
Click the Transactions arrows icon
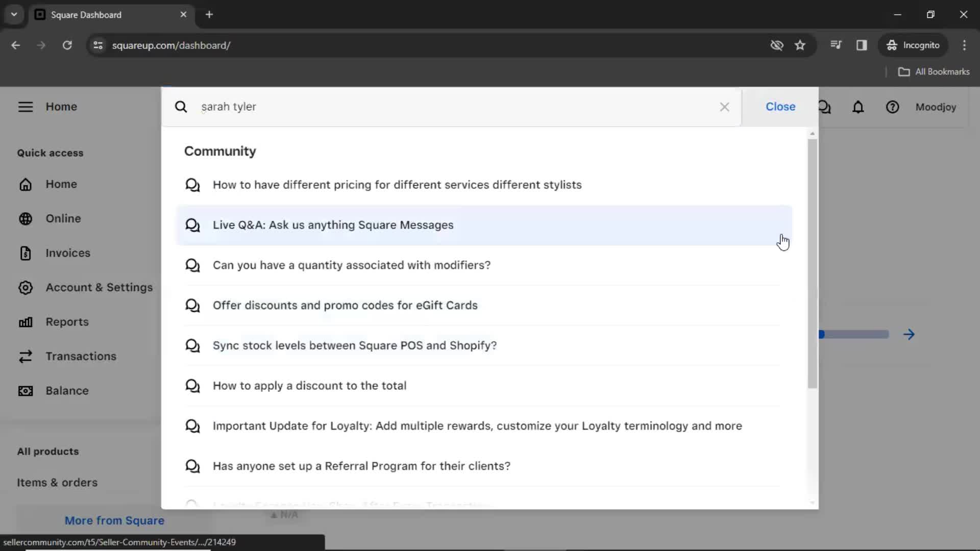pos(26,356)
